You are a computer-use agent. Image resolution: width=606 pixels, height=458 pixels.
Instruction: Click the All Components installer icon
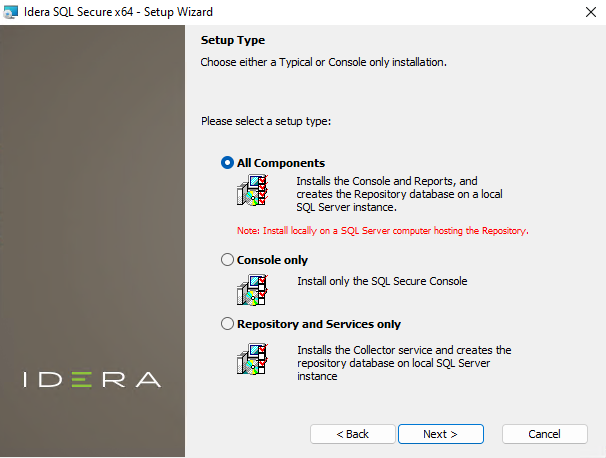pyautogui.click(x=252, y=191)
